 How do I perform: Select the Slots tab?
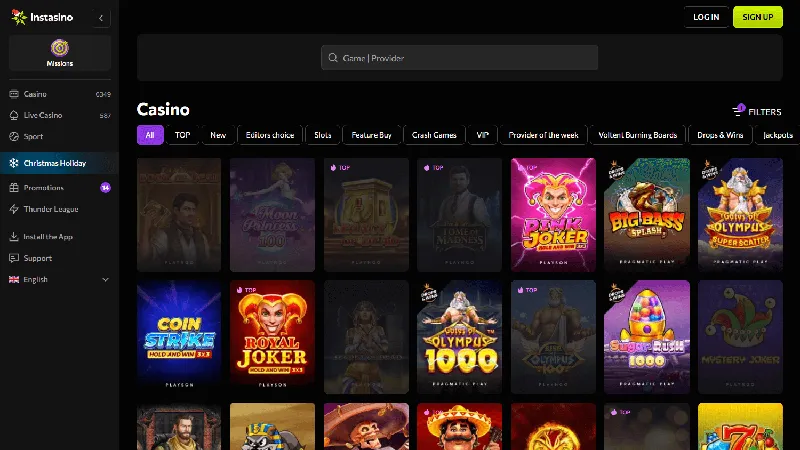[322, 135]
